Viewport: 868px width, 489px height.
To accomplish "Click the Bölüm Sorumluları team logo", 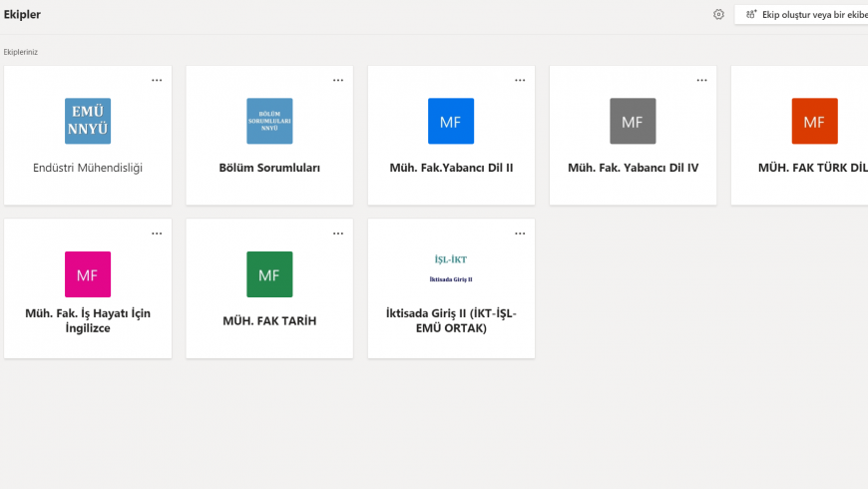I will (x=269, y=121).
